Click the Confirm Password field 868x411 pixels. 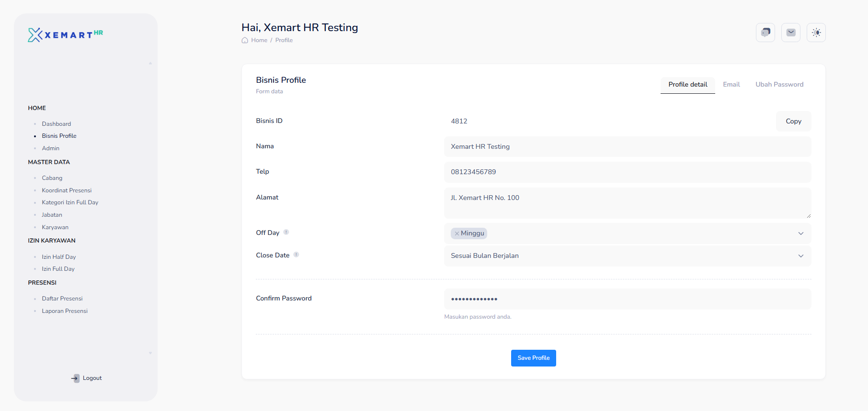[627, 299]
